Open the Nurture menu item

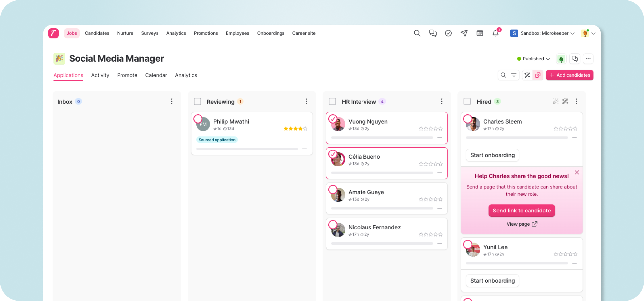[125, 33]
